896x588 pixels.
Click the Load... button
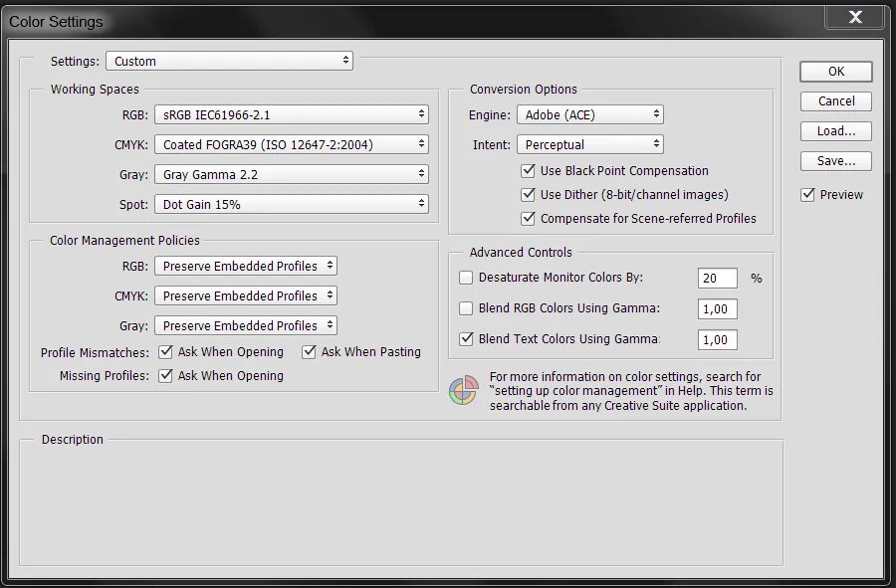tap(836, 130)
